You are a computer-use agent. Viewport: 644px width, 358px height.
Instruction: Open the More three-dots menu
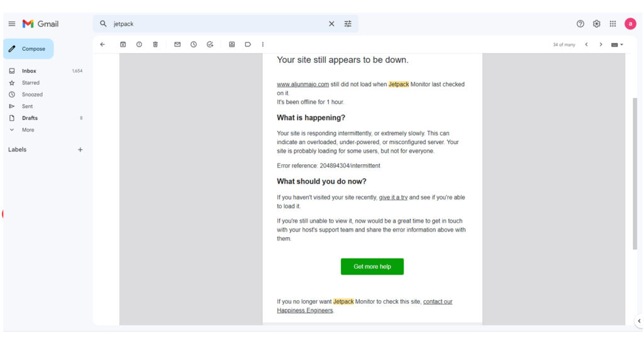pos(263,45)
